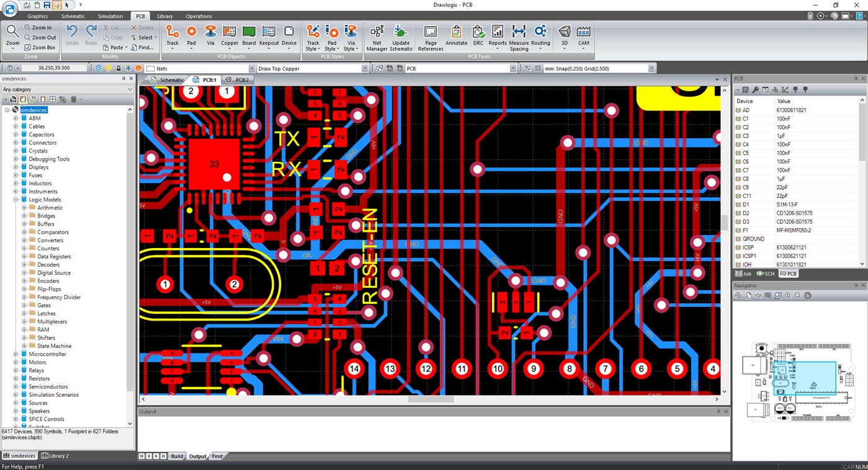
Task: Open the Draw Top Copper dropdown
Action: click(366, 68)
